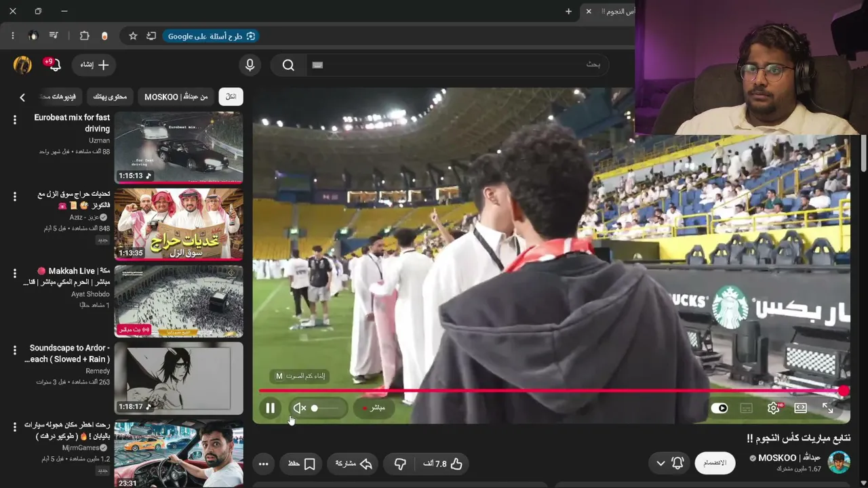Click the video title نتابع مباريات كأس النجوم
Screen dimensions: 868x488
pyautogui.click(x=798, y=438)
